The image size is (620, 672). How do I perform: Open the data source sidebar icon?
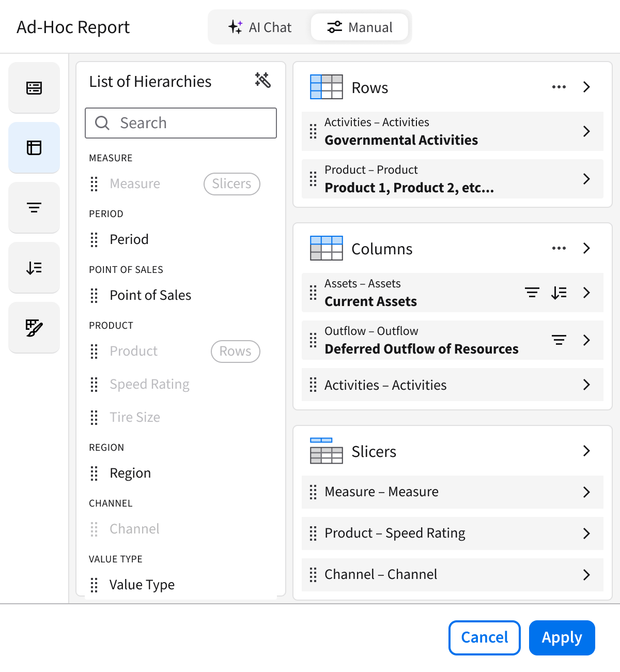coord(34,88)
